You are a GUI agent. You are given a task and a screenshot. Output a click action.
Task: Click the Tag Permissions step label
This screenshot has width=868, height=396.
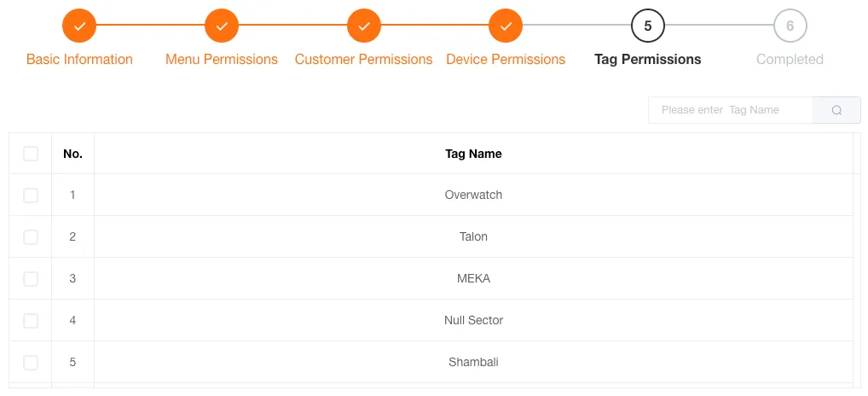click(x=648, y=60)
